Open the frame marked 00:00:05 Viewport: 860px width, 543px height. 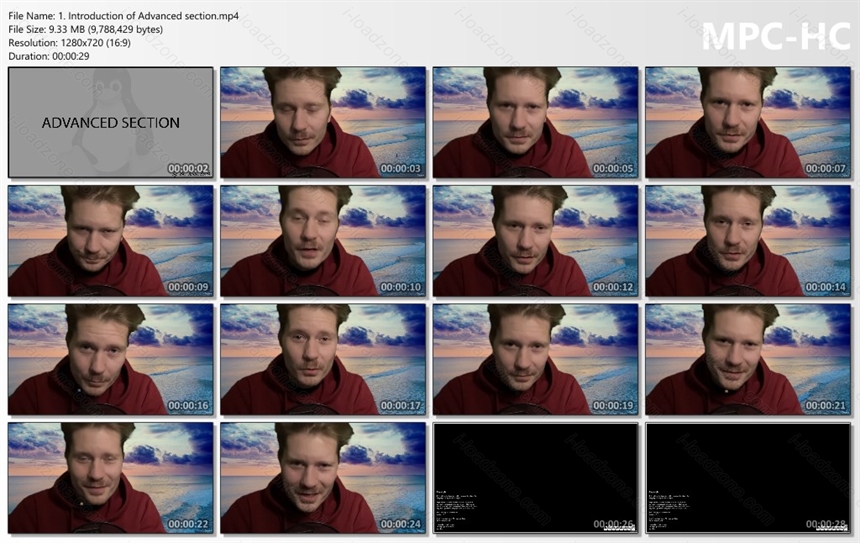pos(535,122)
